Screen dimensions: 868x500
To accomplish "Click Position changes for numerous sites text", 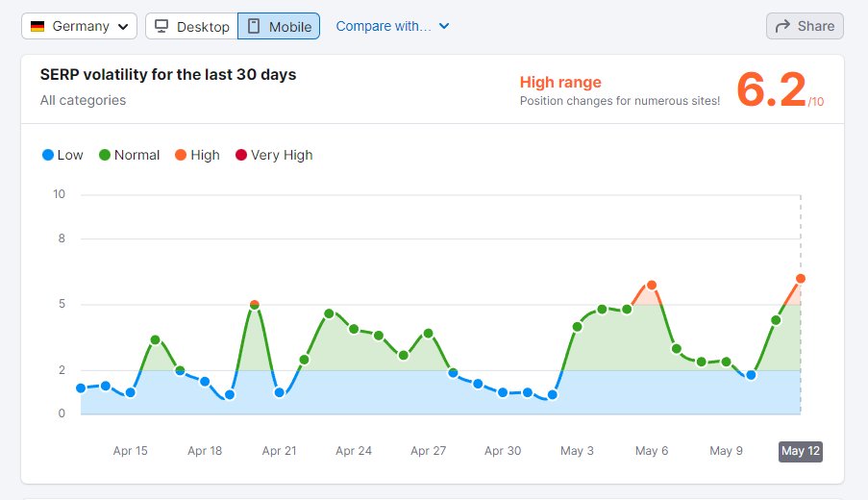I will point(620,101).
